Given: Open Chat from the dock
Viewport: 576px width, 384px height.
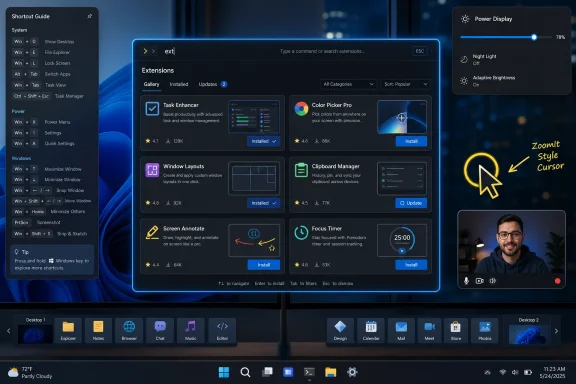Looking at the screenshot, I should coord(160,330).
